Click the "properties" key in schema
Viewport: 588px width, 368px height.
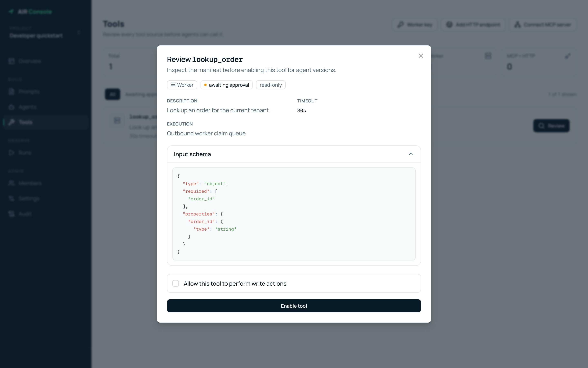[199, 214]
